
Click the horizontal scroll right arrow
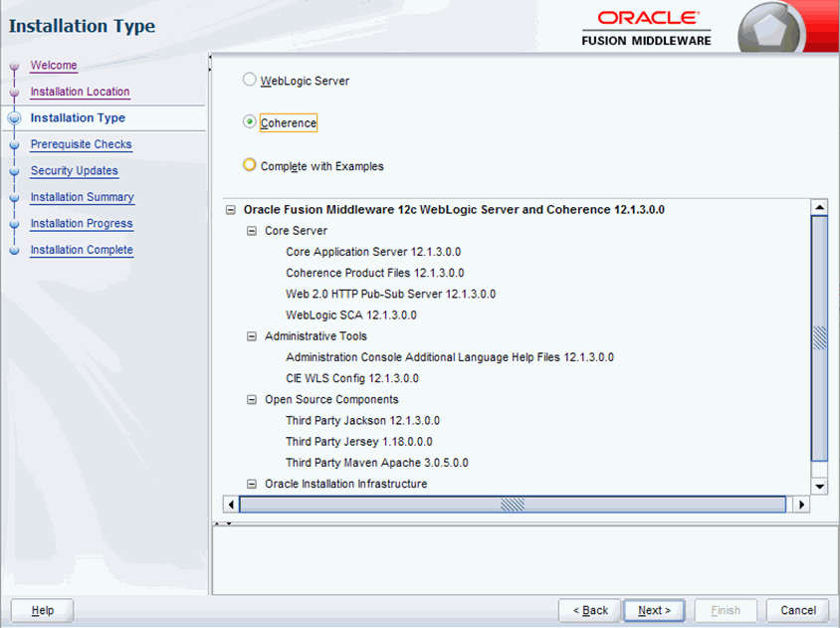click(803, 505)
